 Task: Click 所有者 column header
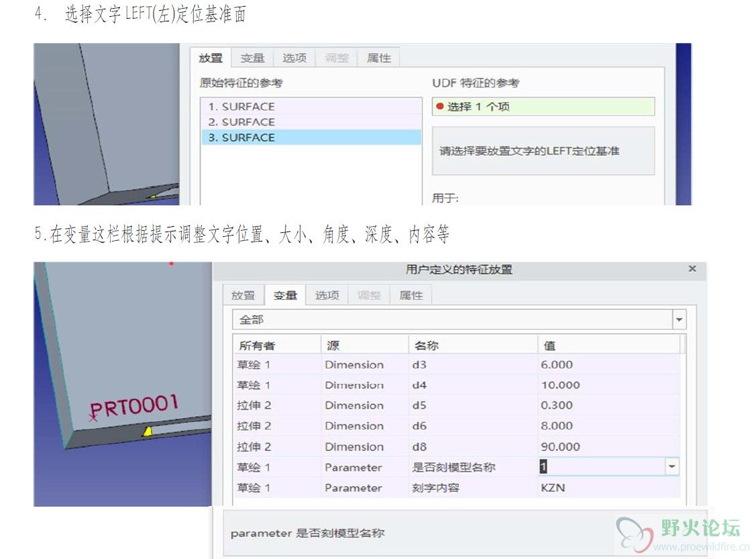pyautogui.click(x=277, y=346)
